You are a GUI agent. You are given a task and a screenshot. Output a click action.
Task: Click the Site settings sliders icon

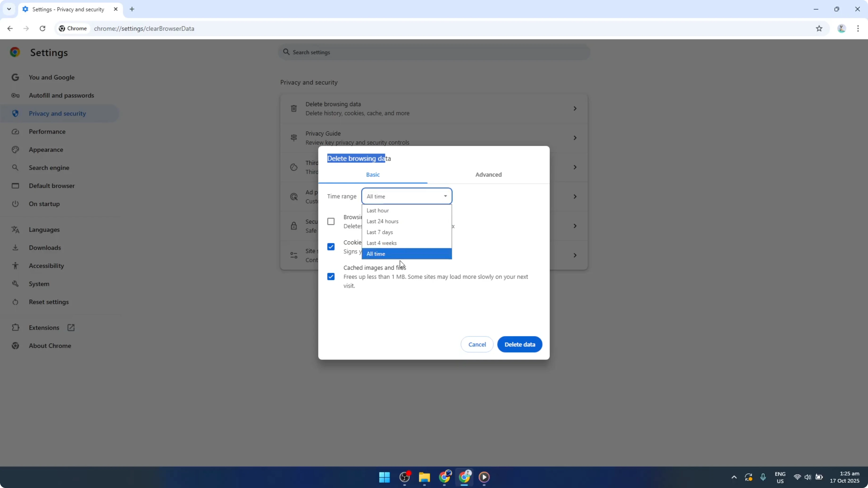point(294,256)
